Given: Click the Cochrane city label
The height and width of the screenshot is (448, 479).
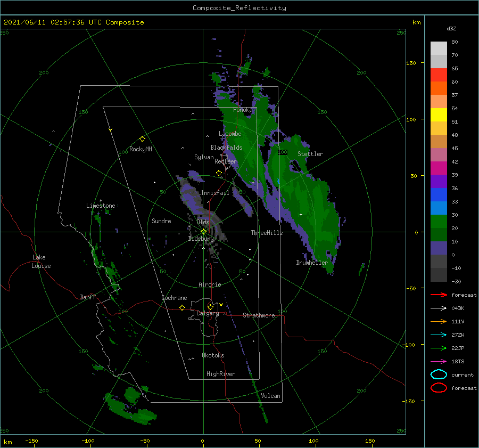Looking at the screenshot, I should [174, 298].
